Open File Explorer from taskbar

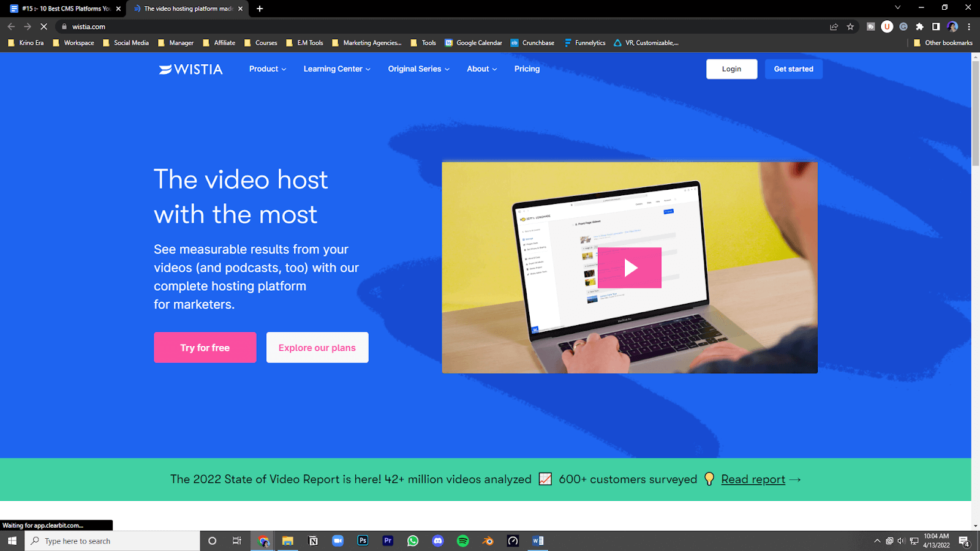[288, 541]
